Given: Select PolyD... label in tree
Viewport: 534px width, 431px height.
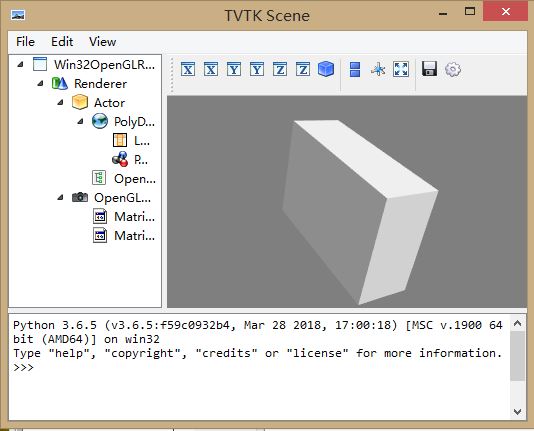Looking at the screenshot, I should pyautogui.click(x=134, y=122).
